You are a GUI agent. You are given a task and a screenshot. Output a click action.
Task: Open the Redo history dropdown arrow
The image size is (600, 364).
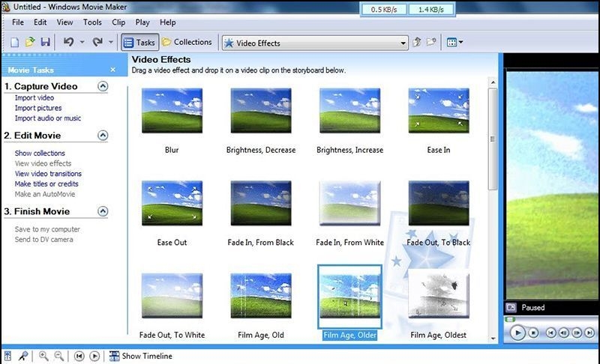click(x=110, y=42)
